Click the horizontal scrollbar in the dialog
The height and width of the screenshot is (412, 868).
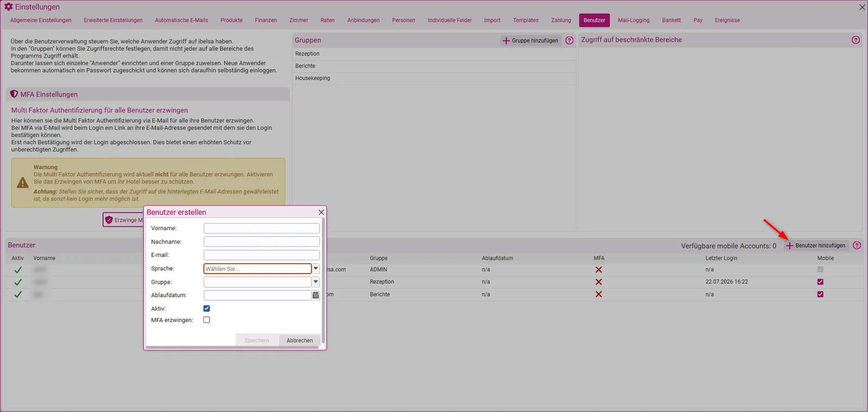232,347
